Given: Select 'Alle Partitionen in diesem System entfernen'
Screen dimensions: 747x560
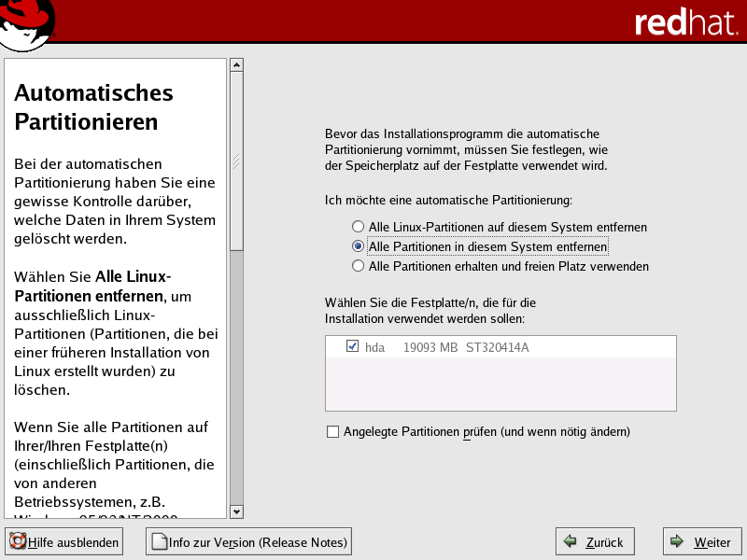Looking at the screenshot, I should coord(358,246).
